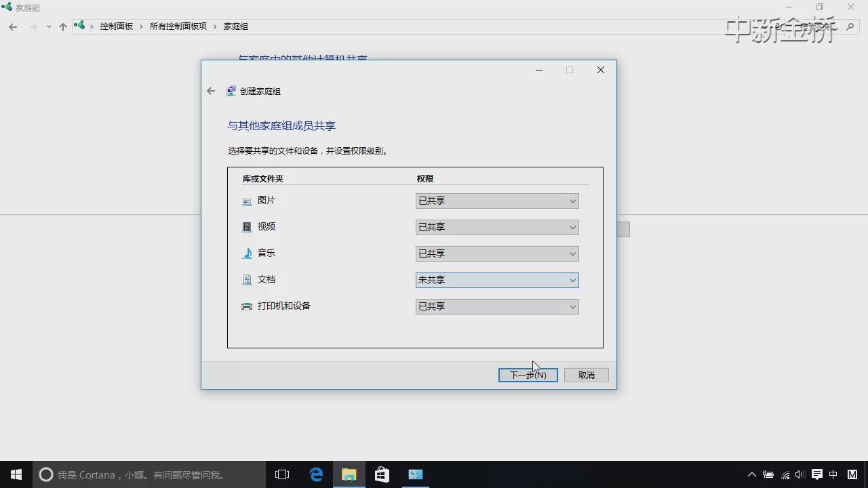This screenshot has height=488, width=868.
Task: Click the 下一步(N) button
Action: (528, 375)
